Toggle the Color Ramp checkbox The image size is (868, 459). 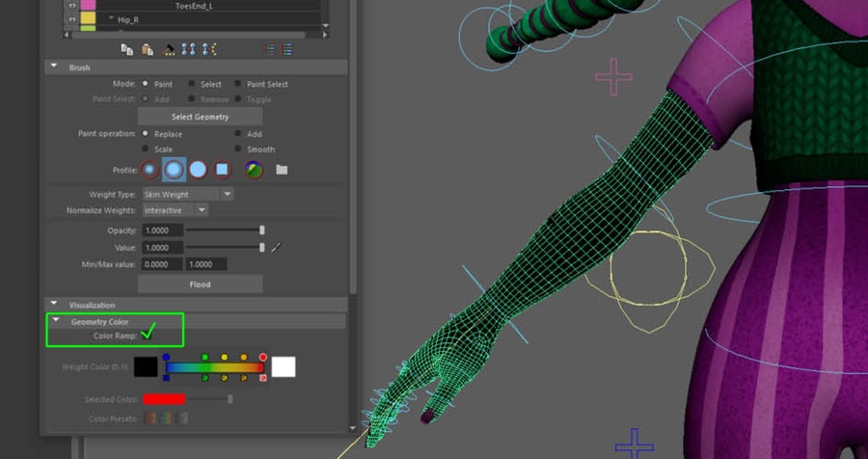[x=148, y=334]
